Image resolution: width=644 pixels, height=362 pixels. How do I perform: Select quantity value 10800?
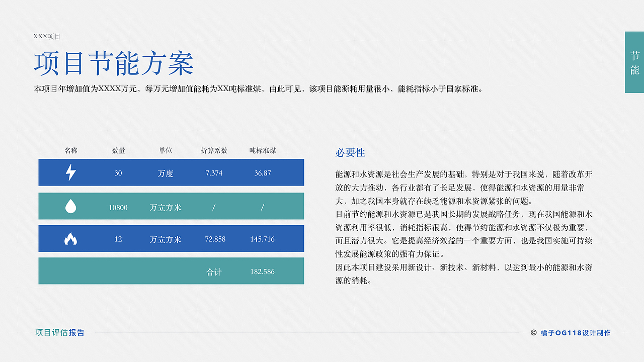[x=118, y=207]
